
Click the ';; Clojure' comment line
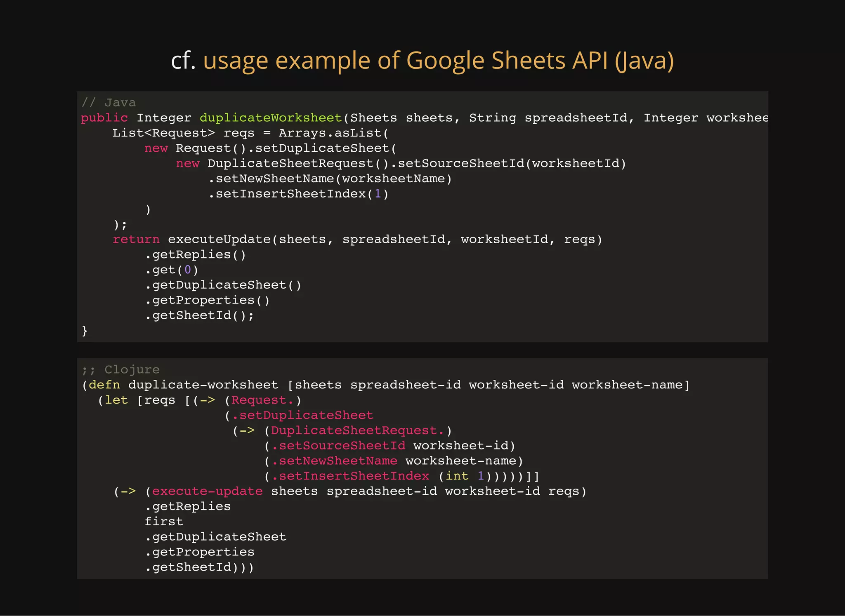120,369
